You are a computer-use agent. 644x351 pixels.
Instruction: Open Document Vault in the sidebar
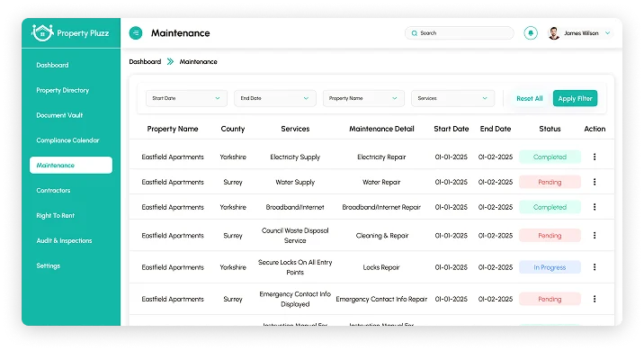click(59, 115)
